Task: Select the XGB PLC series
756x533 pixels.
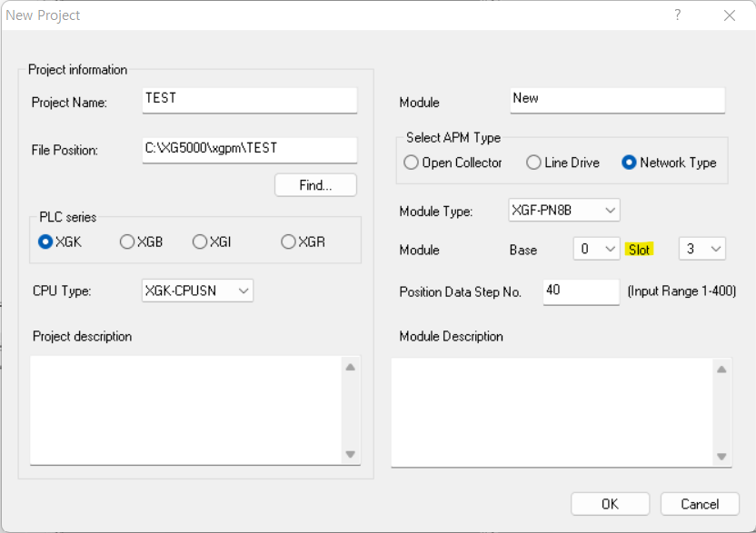Action: coord(125,241)
